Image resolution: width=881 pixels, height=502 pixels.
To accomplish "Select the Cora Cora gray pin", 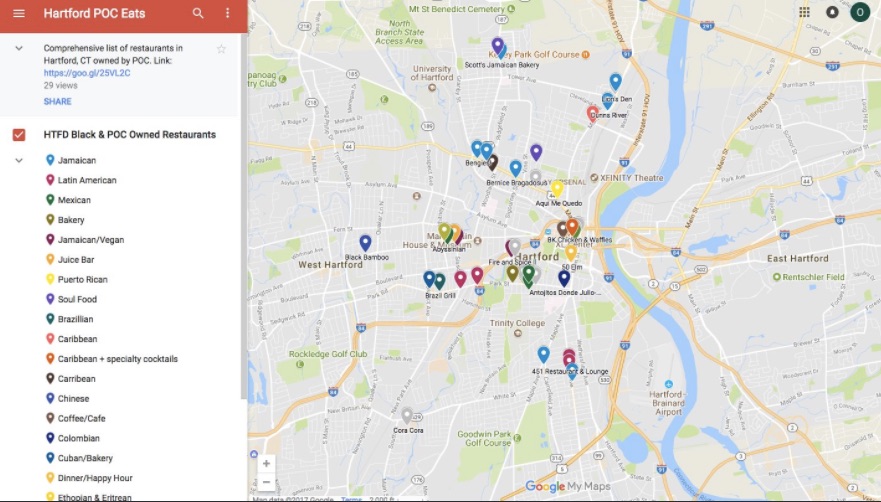I will [x=407, y=416].
